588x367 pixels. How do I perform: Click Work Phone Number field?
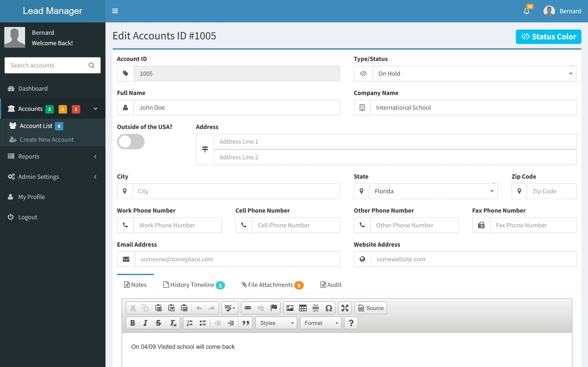point(177,225)
